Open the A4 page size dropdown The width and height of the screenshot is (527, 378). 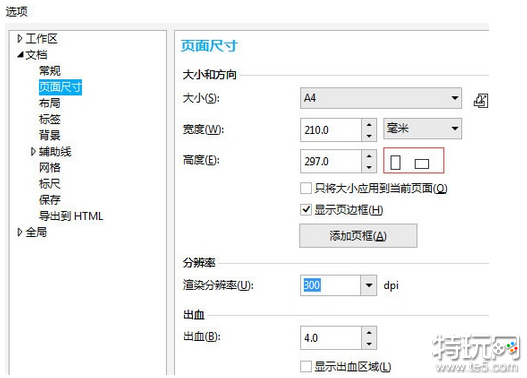(381, 98)
